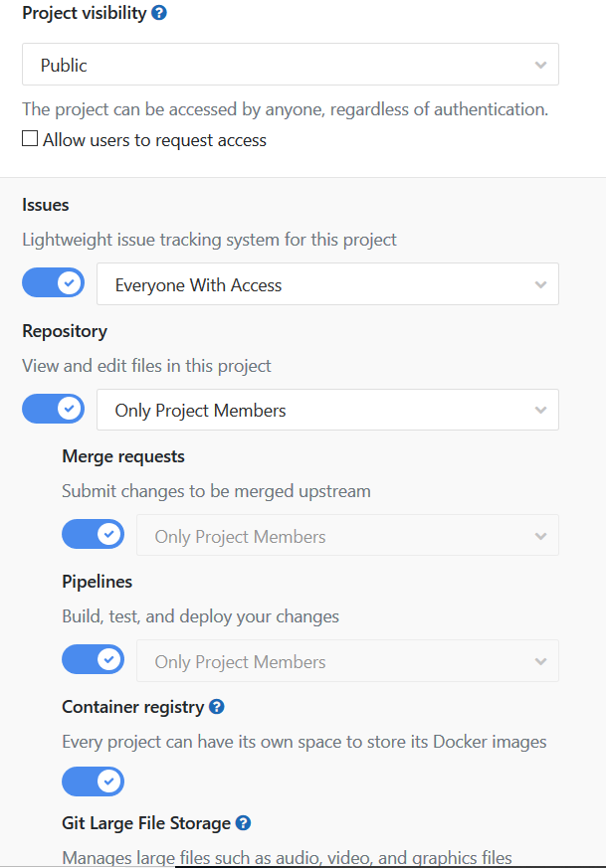Open the Pipelines access level dropdown
606x868 pixels.
tap(347, 661)
